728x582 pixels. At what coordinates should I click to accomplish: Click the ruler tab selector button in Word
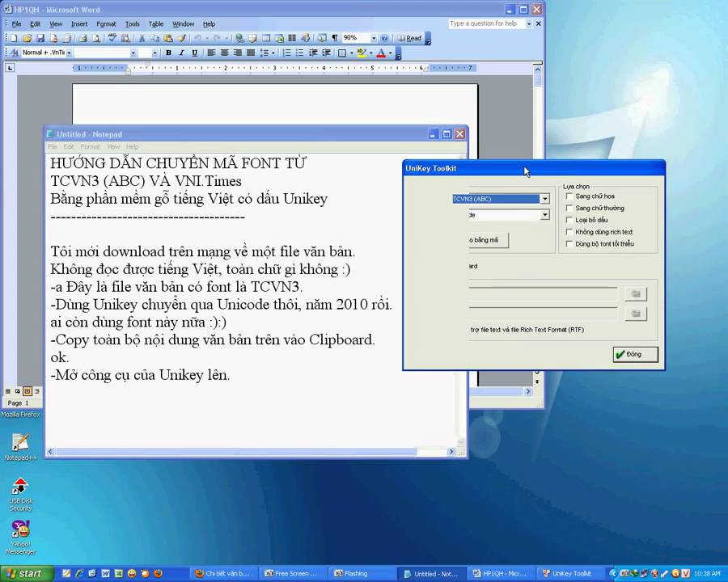pyautogui.click(x=10, y=68)
